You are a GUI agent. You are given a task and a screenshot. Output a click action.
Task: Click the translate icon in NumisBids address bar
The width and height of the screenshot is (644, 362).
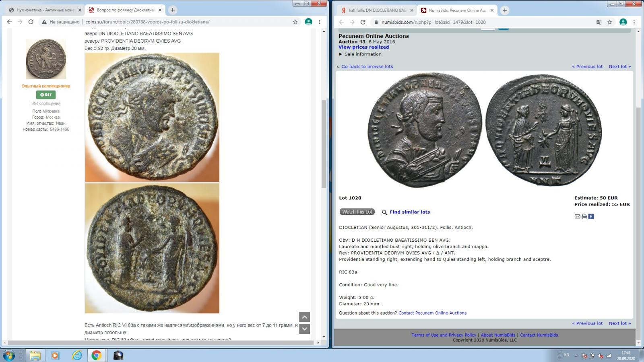click(x=599, y=22)
